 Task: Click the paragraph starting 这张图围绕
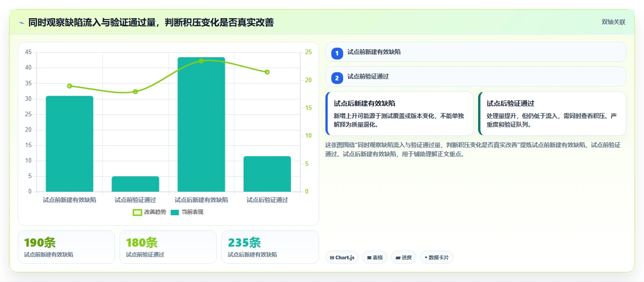coord(473,149)
